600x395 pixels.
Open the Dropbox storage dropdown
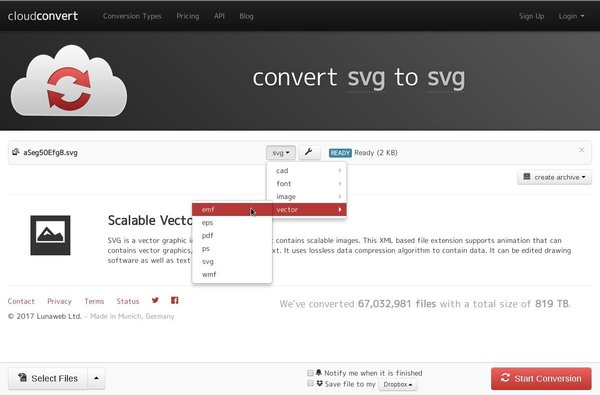click(x=398, y=384)
